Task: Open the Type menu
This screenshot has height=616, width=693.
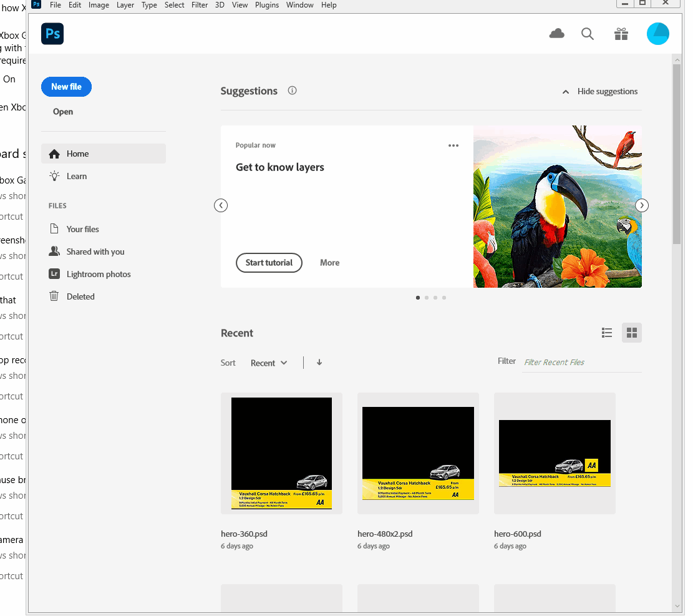Action: pos(149,5)
